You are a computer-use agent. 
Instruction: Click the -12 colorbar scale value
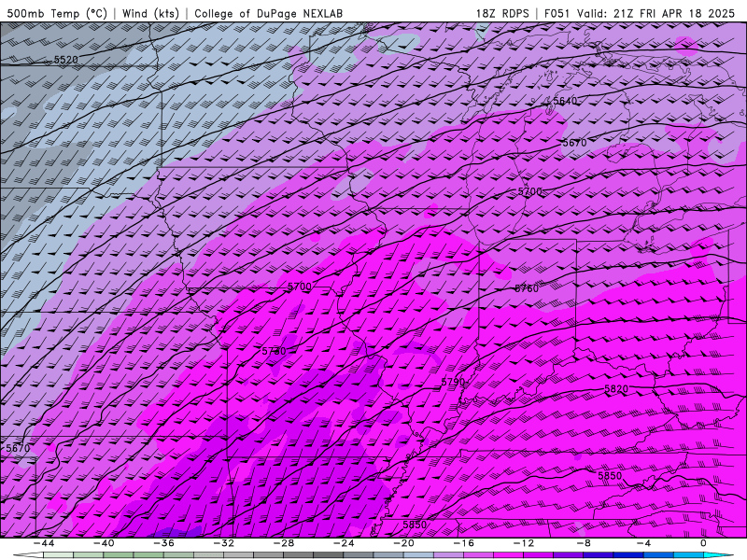coord(524,543)
